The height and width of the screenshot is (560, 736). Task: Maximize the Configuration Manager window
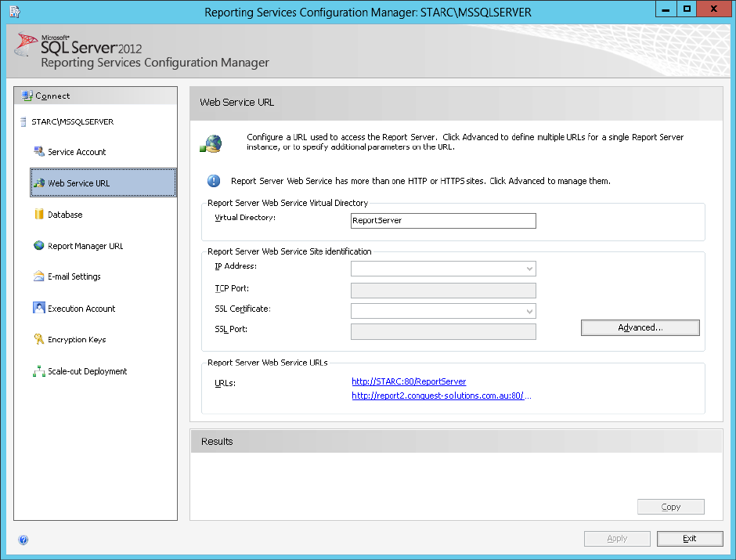click(x=687, y=9)
